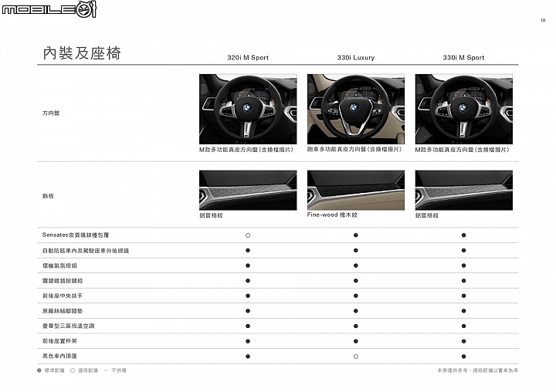Screen dimensions: 556x392
Task: Click 環艙氣氛燈組 dot under 330i M Sport
Action: 464,265
